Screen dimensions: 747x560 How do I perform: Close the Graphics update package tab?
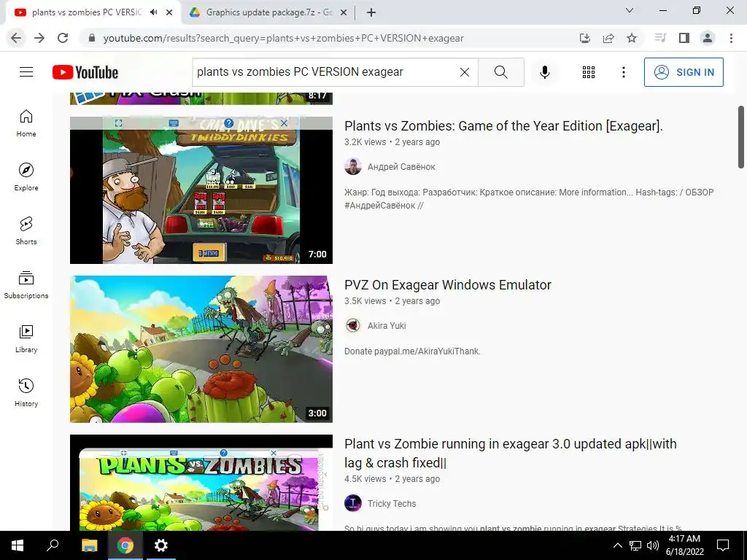pyautogui.click(x=344, y=12)
